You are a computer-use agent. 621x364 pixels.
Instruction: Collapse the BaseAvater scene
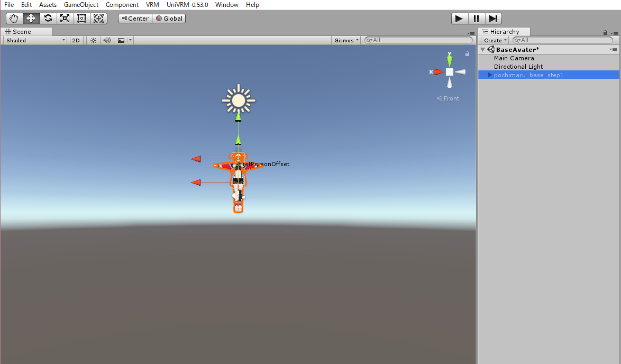tap(483, 50)
